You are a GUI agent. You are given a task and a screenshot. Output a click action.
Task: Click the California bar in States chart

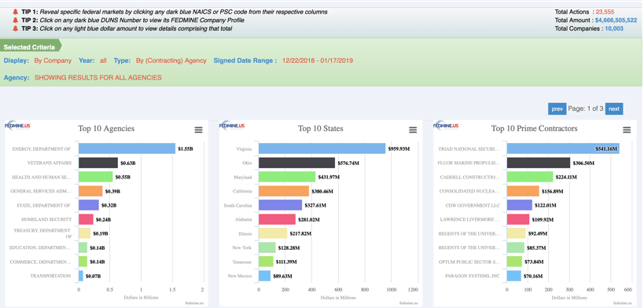pos(284,191)
